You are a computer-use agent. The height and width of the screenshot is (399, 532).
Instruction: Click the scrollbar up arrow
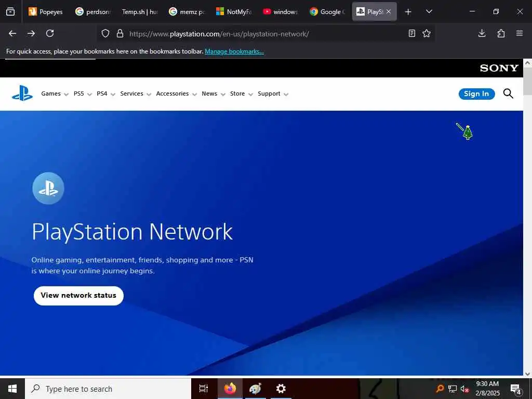(527, 63)
